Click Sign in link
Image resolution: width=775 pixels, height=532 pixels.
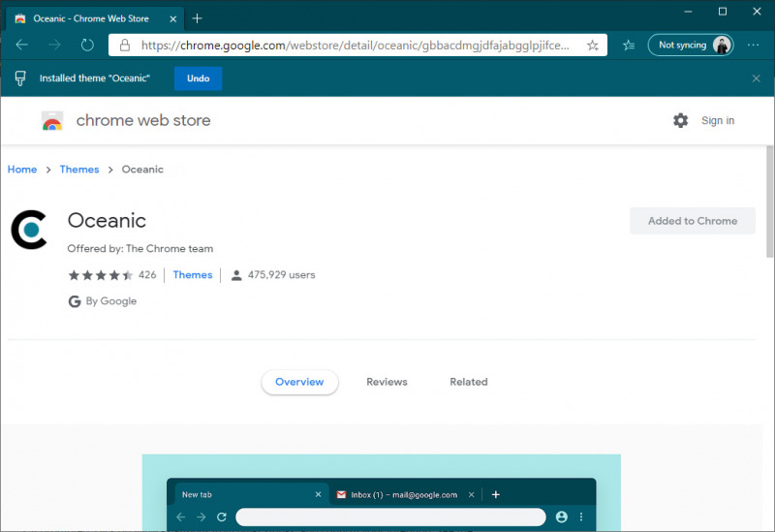[717, 120]
